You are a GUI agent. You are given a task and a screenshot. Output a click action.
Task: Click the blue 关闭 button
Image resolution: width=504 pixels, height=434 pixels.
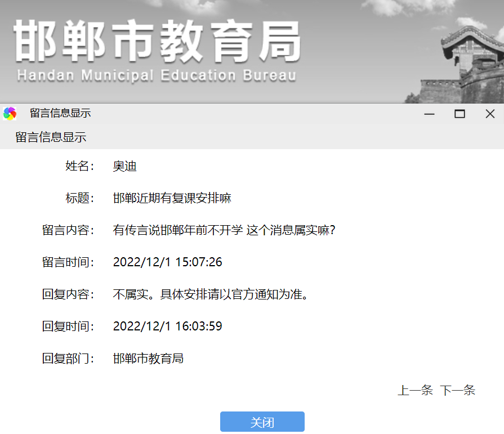262,422
